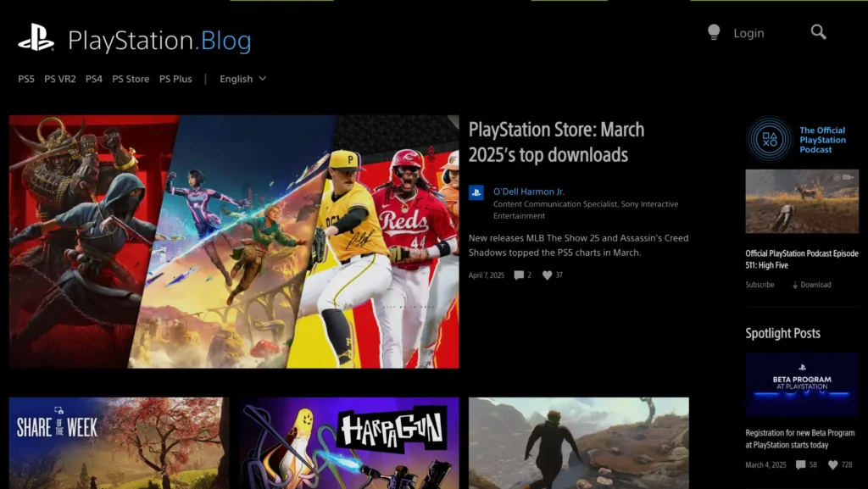The image size is (868, 489).
Task: Open the Beta Program at PlayStation thumbnail
Action: (802, 385)
